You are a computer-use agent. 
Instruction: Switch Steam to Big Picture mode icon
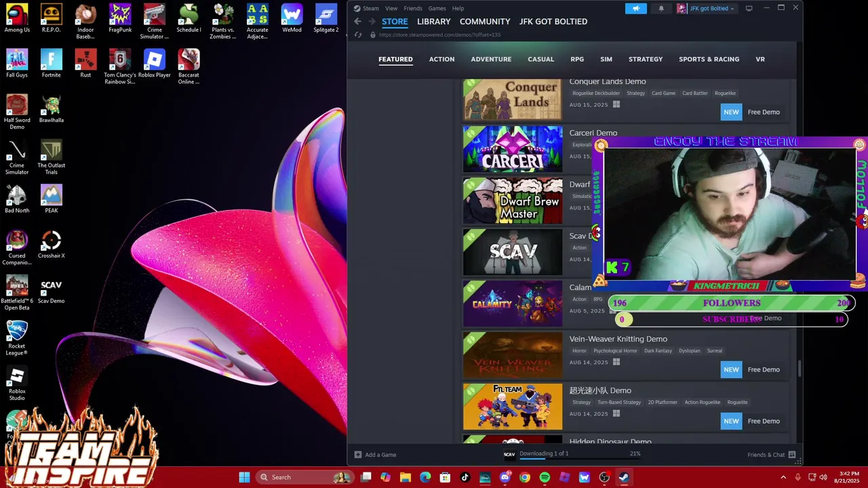749,8
